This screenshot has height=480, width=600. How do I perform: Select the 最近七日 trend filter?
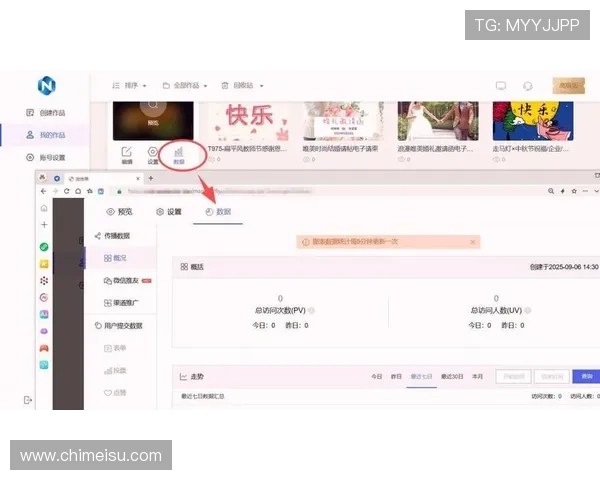point(421,377)
